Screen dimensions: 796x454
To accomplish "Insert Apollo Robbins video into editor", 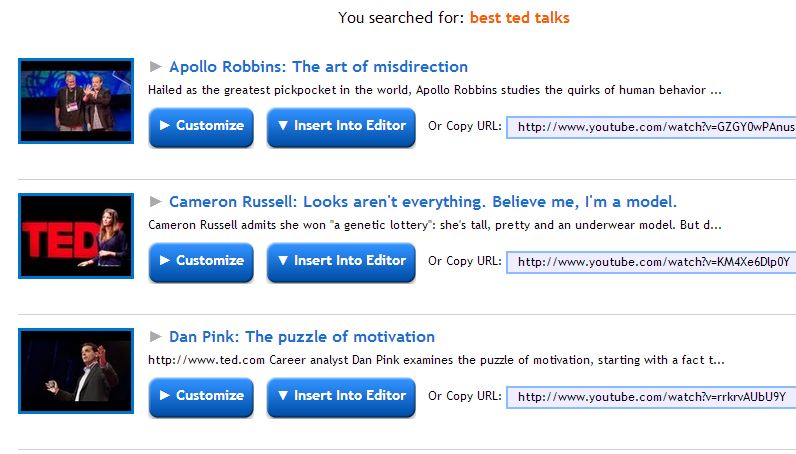I will point(341,126).
